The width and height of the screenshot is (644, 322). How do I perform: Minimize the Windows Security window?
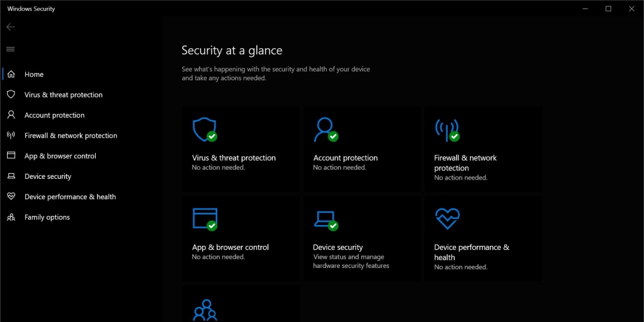pyautogui.click(x=585, y=8)
